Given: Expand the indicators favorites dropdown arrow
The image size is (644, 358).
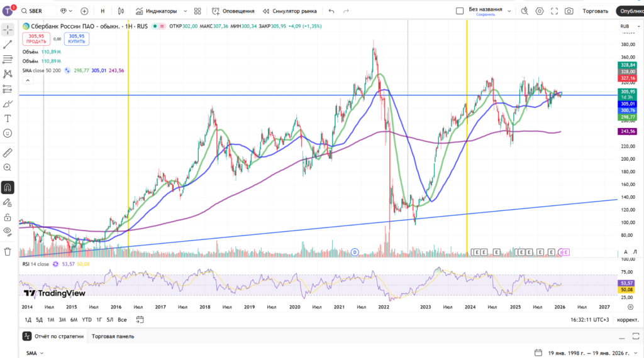Looking at the screenshot, I should [186, 11].
